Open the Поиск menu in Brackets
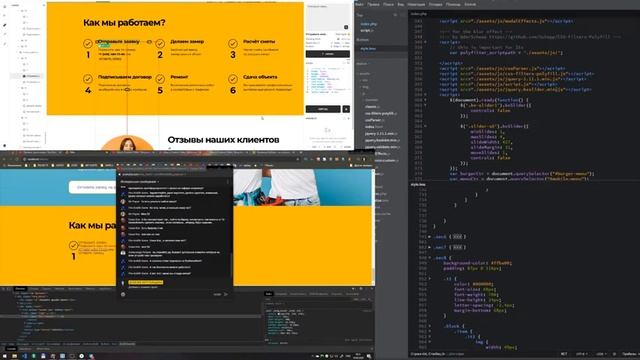This screenshot has width=640, height=360. pos(388,4)
